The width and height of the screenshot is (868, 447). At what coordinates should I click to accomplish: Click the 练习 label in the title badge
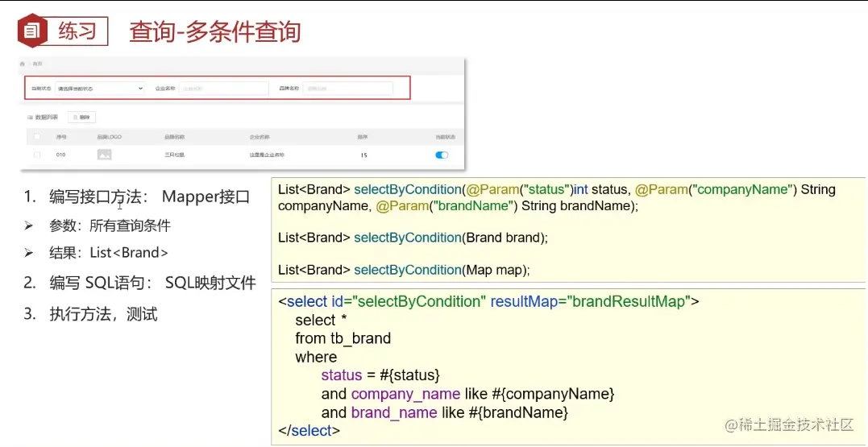click(77, 31)
